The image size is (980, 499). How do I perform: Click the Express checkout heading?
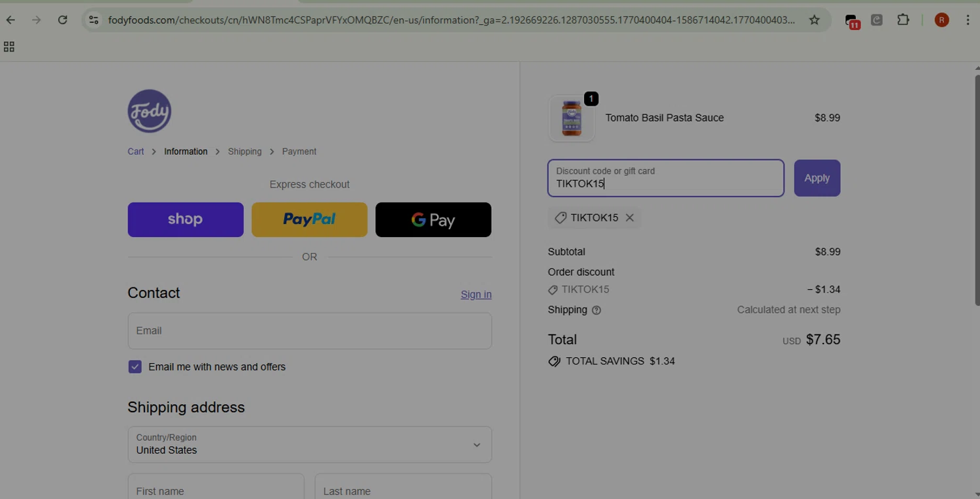point(310,185)
